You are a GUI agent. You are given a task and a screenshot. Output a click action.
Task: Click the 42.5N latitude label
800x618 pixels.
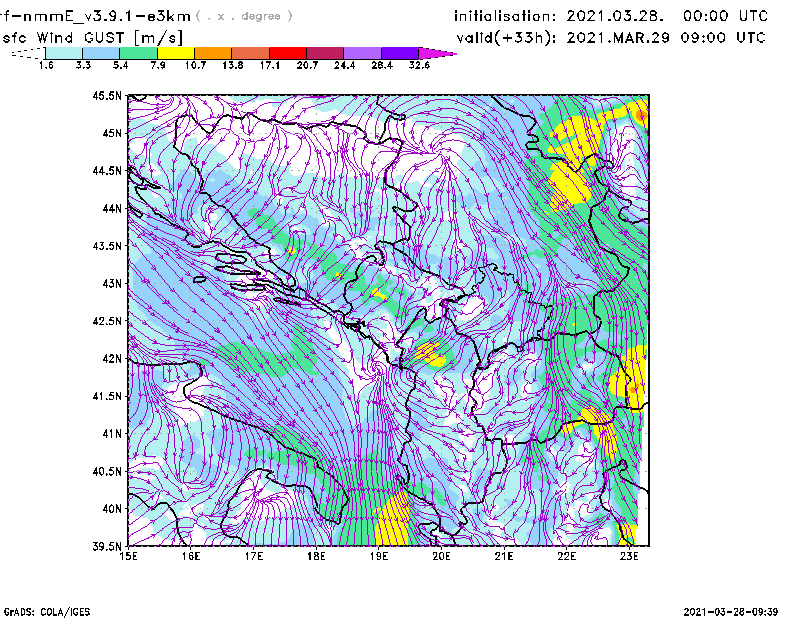(107, 321)
